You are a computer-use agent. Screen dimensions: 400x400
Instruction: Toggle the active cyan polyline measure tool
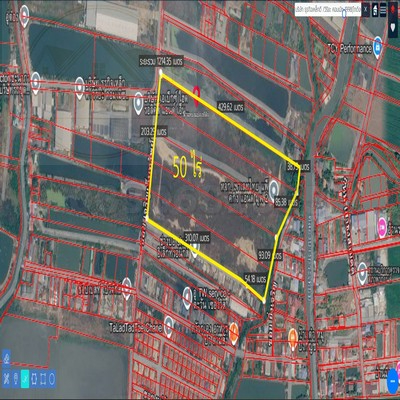(x=25, y=379)
